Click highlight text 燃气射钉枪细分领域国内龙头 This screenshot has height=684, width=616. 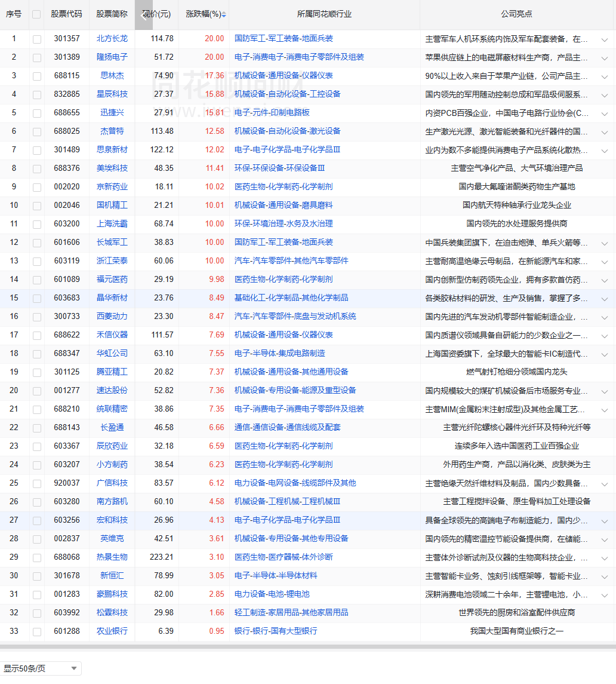(x=516, y=372)
